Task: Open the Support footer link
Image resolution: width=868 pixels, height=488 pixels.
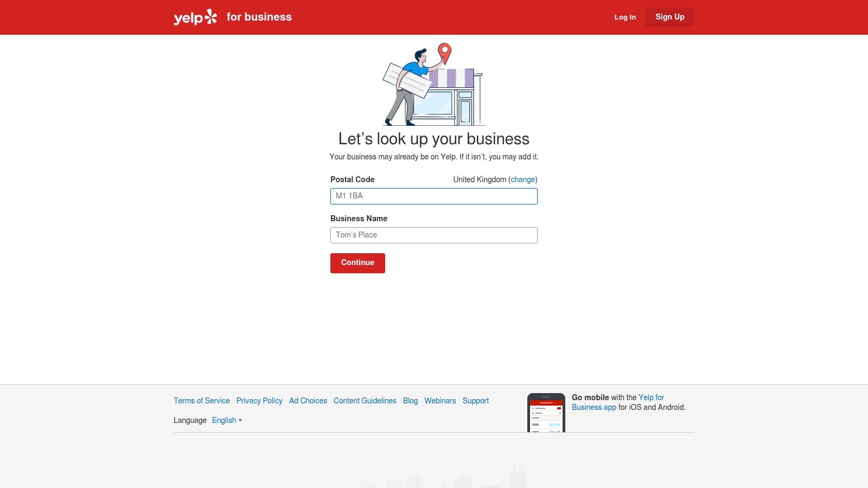Action: 476,401
